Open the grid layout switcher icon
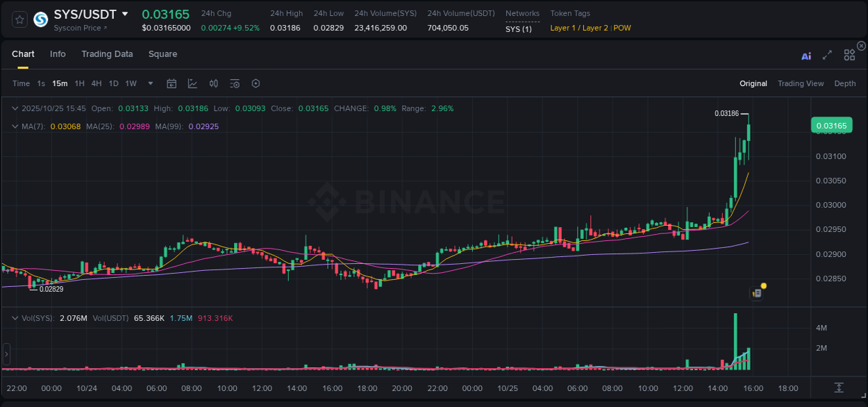The width and height of the screenshot is (868, 407). tap(849, 55)
